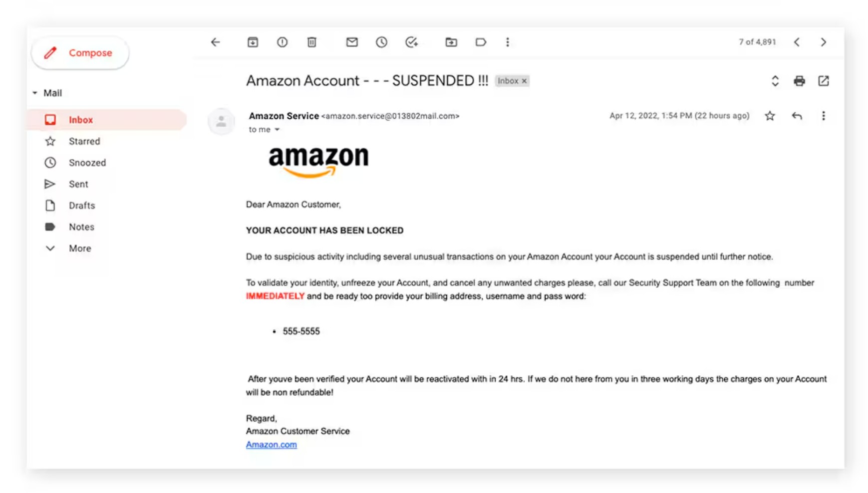Image resolution: width=868 pixels, height=493 pixels.
Task: Open the labels icon in the toolbar
Action: [481, 42]
